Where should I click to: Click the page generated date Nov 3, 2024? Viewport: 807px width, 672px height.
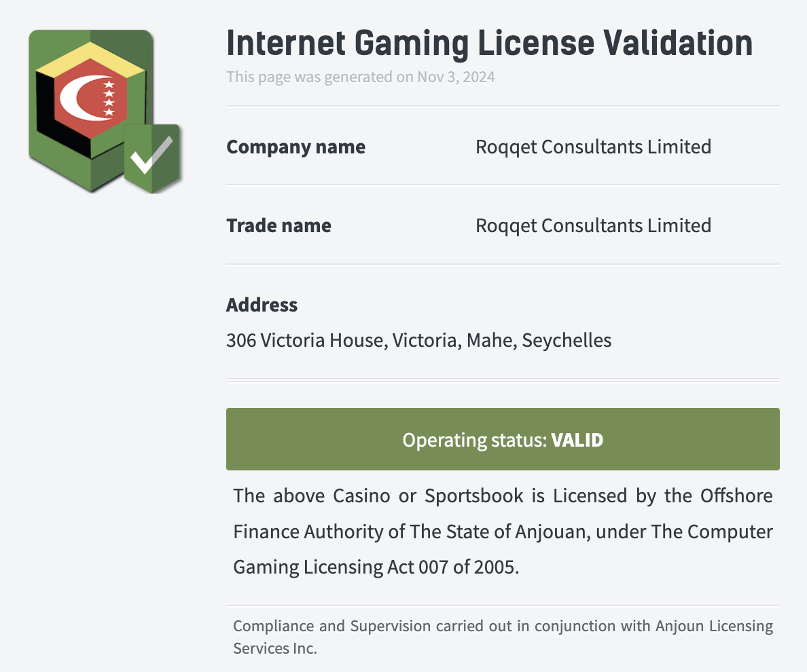456,77
